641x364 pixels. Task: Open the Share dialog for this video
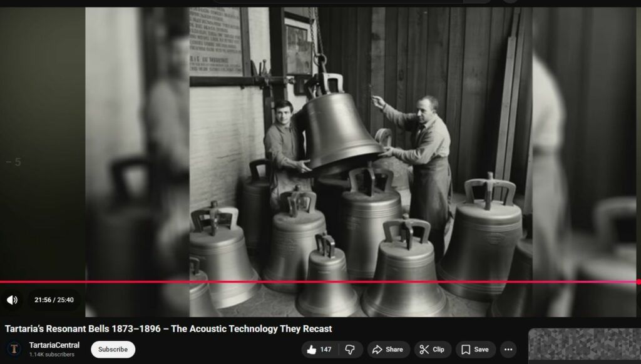(388, 350)
